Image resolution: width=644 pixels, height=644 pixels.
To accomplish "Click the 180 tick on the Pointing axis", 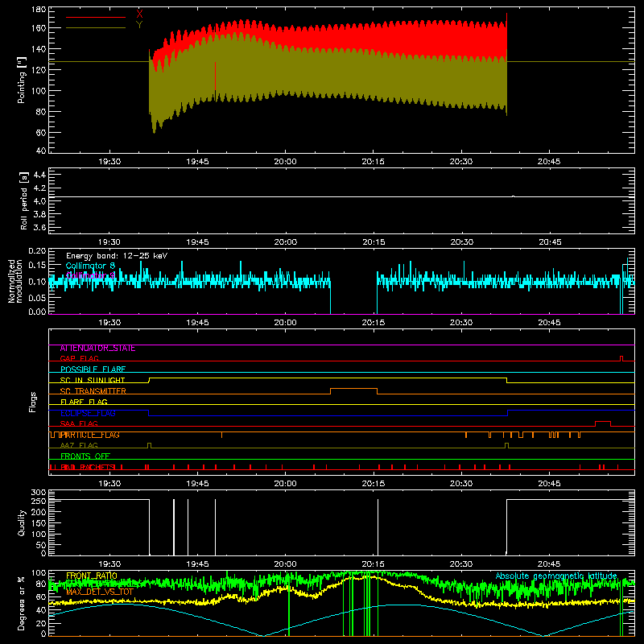I will 39,9.
